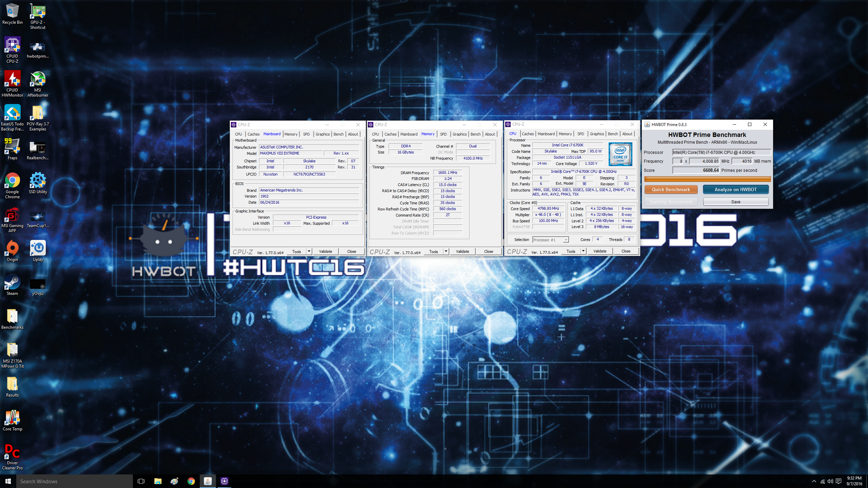868x488 pixels.
Task: Launch Origin from the desktop
Action: point(13,251)
